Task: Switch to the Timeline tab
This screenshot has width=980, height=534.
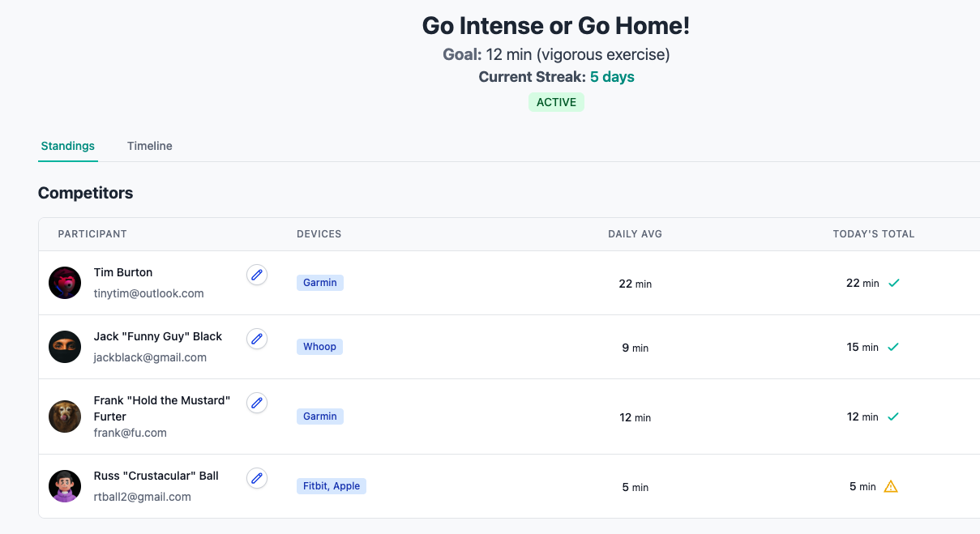Action: pos(149,146)
